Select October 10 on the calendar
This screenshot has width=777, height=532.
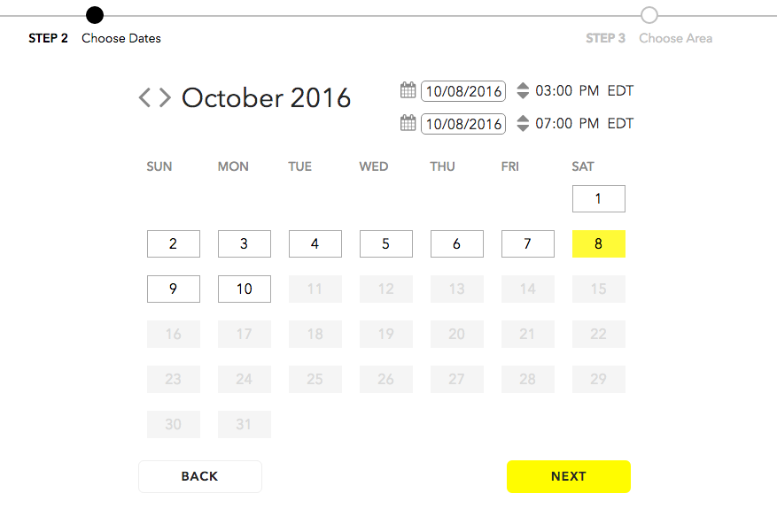click(245, 289)
